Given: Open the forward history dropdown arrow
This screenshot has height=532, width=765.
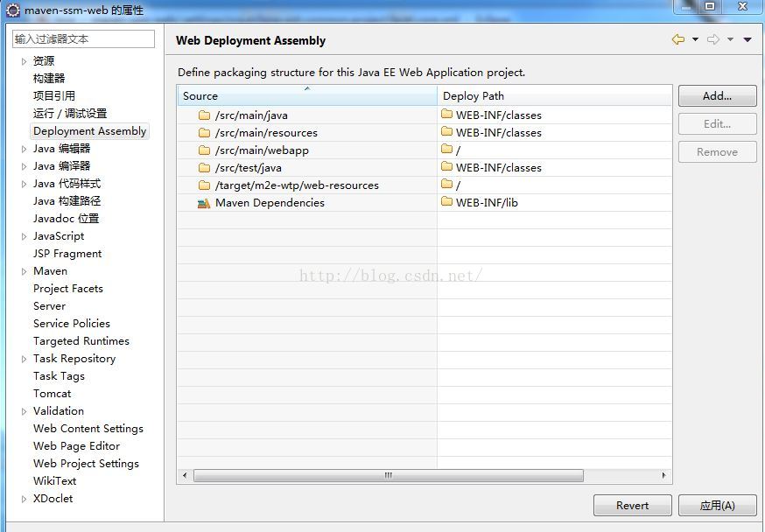Looking at the screenshot, I should (x=730, y=39).
